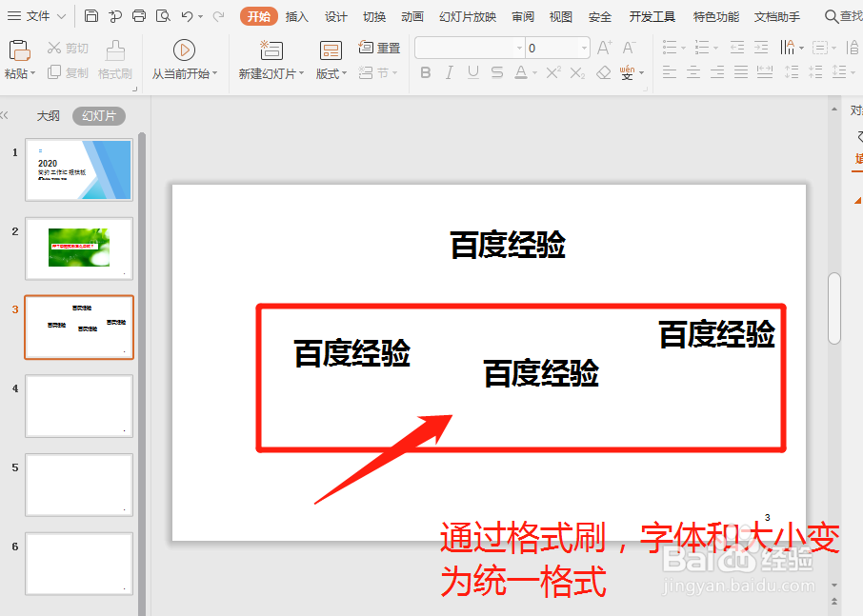Open the undo history dropdown arrow
Image resolution: width=863 pixels, height=616 pixels.
200,17
